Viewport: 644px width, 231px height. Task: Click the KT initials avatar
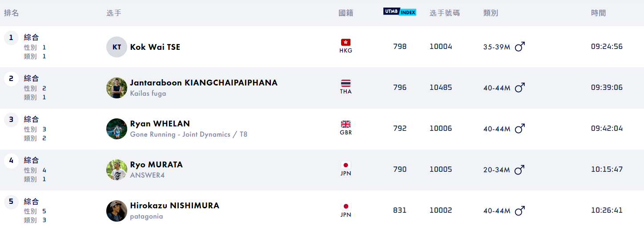click(117, 47)
